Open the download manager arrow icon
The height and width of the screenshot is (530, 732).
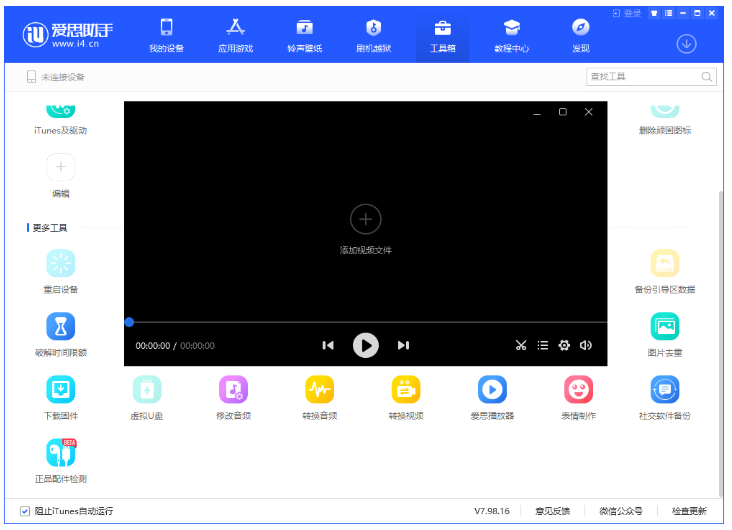[686, 44]
